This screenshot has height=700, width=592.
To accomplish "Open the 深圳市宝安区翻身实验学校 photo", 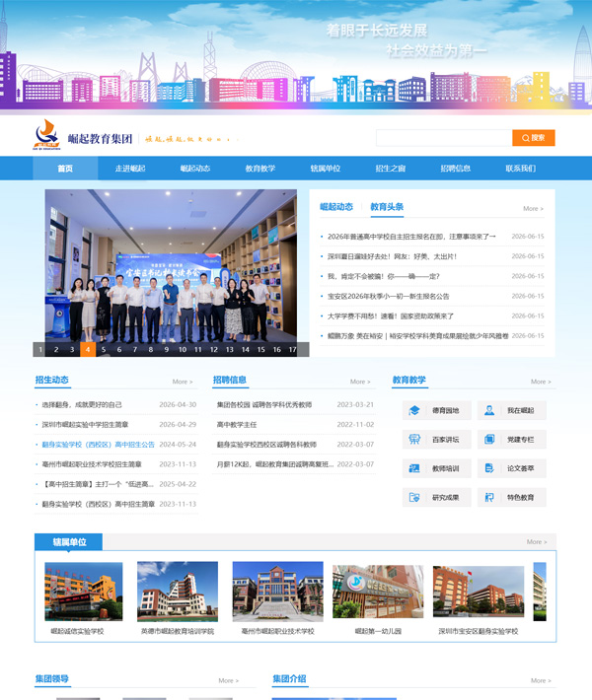I will (479, 592).
